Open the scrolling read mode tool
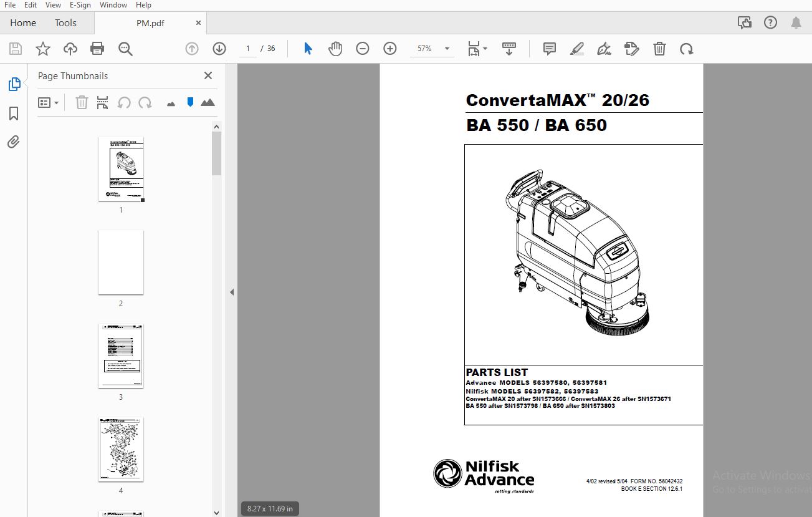The height and width of the screenshot is (517, 812). [509, 49]
